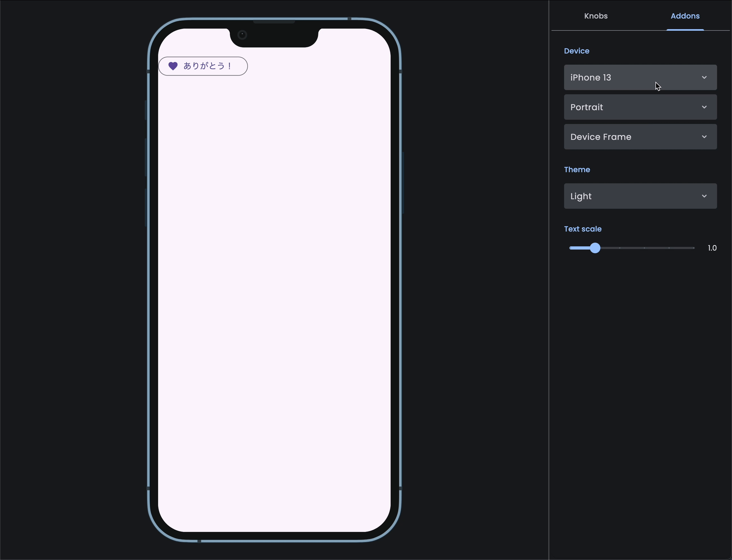
Task: Click the Text scale section heading
Action: click(582, 229)
